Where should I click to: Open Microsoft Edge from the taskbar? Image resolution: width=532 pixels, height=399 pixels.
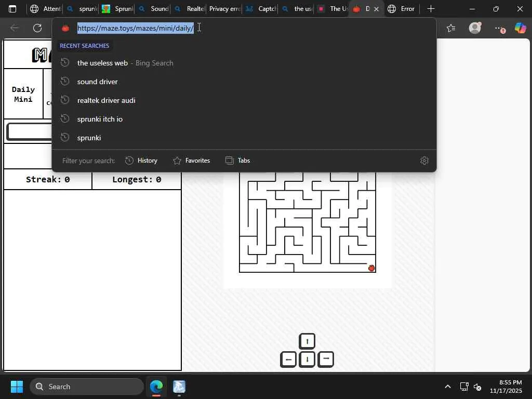[x=156, y=387]
